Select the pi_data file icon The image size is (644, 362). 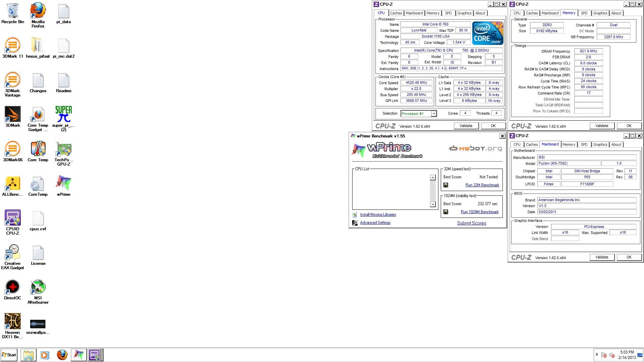63,13
